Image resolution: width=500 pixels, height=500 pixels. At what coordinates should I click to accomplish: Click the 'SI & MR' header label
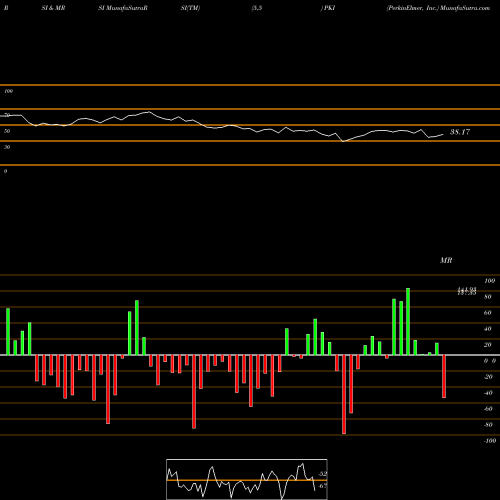click(53, 8)
